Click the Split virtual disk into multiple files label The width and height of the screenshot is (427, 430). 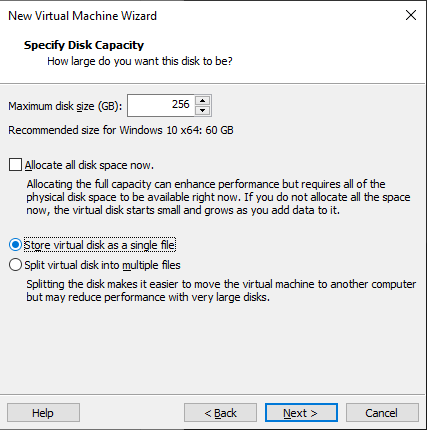[102, 265]
